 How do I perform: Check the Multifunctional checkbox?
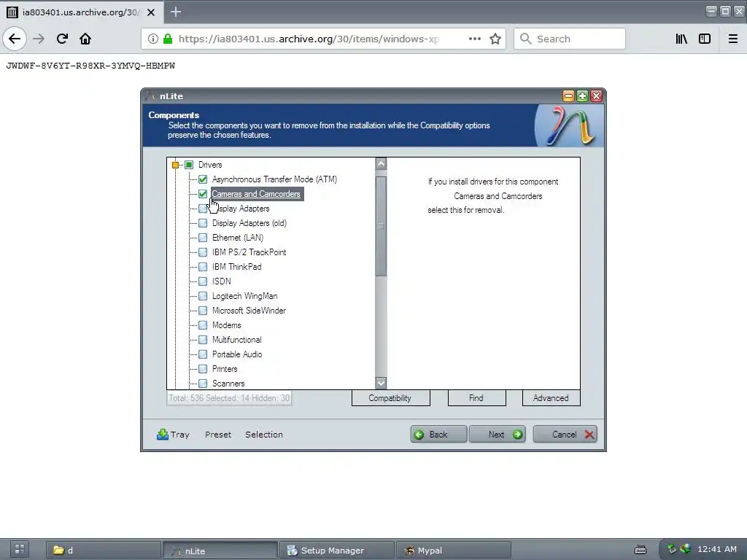click(x=203, y=340)
